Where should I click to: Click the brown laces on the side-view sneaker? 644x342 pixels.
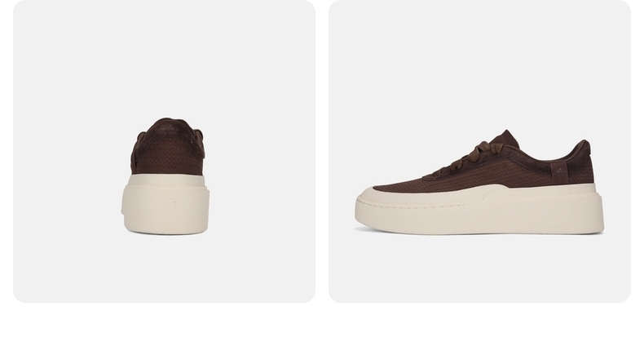(x=472, y=156)
